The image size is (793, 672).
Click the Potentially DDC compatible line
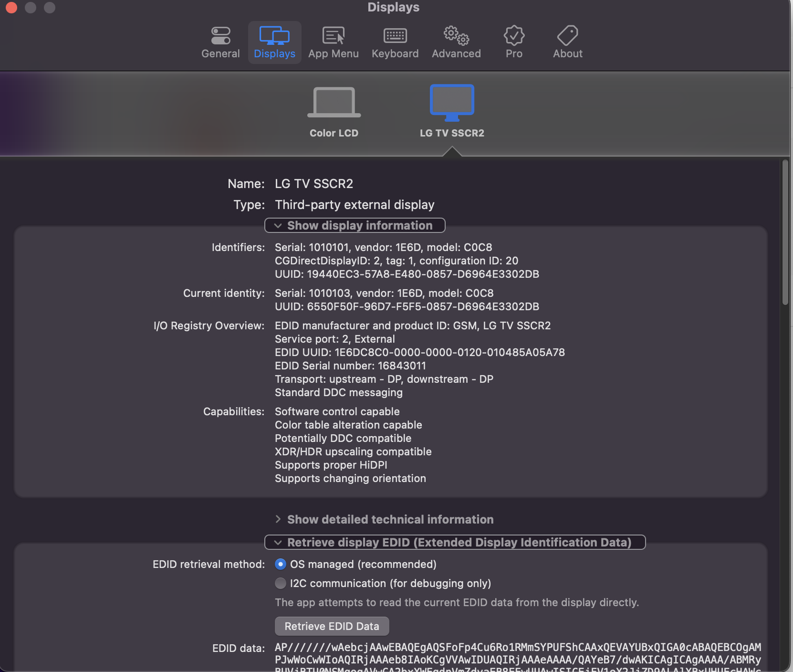pos(343,438)
